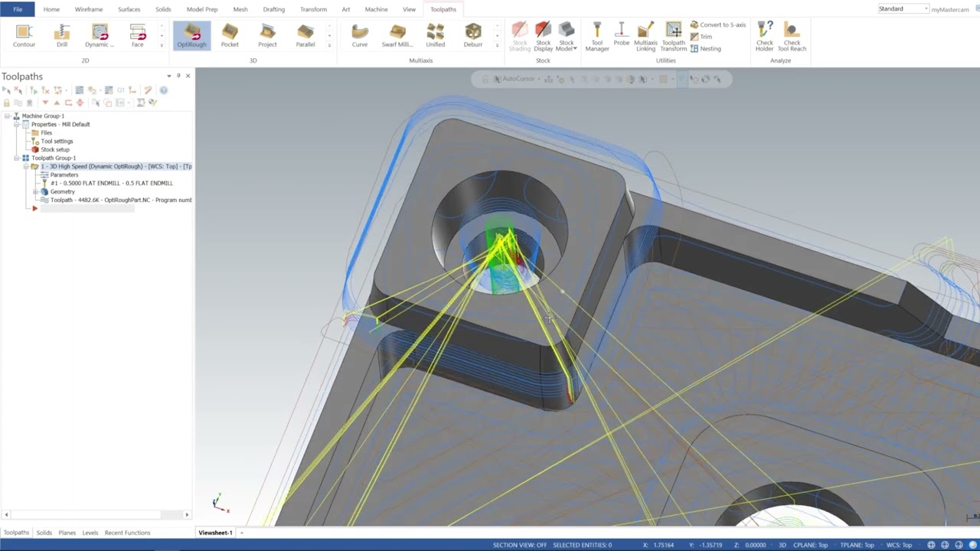Screen dimensions: 980x551
Task: Collapse the Toolpath Group-1 node
Action: [16, 158]
